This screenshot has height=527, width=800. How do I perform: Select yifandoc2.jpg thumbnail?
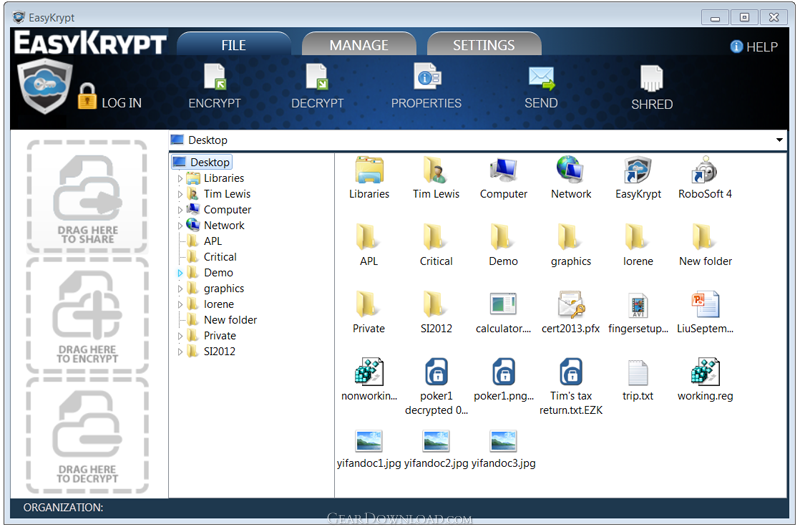[x=436, y=441]
